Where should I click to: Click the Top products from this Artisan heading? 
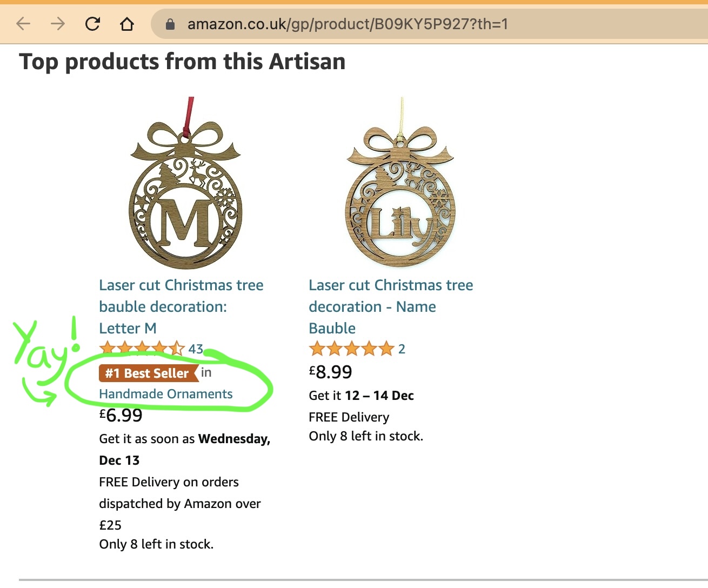point(182,61)
